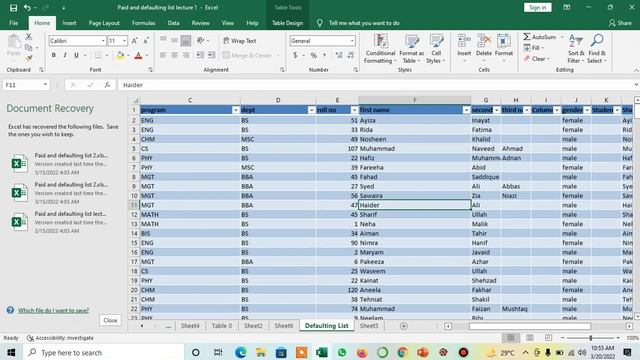Open the dept column filter dropdown
The image size is (640, 360).
tap(311, 110)
